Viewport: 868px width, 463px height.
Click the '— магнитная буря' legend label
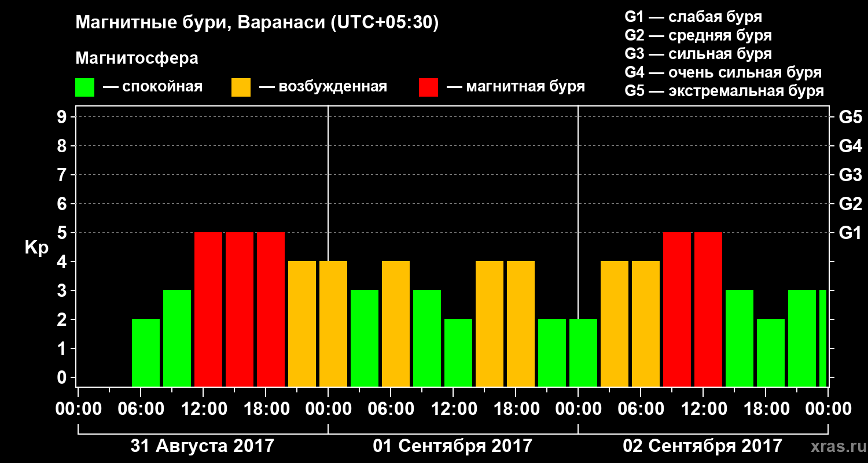[516, 87]
